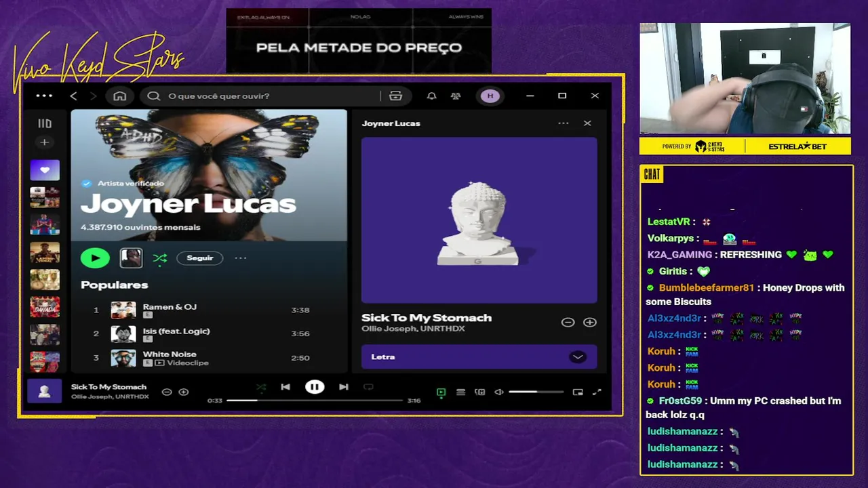Click plus icon in bottom player bar

pos(184,392)
